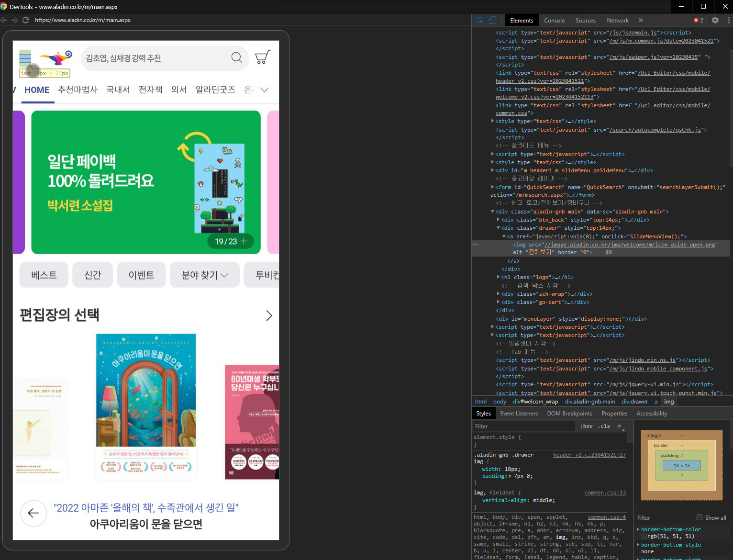
Task: Open the shopping cart icon
Action: (x=263, y=57)
